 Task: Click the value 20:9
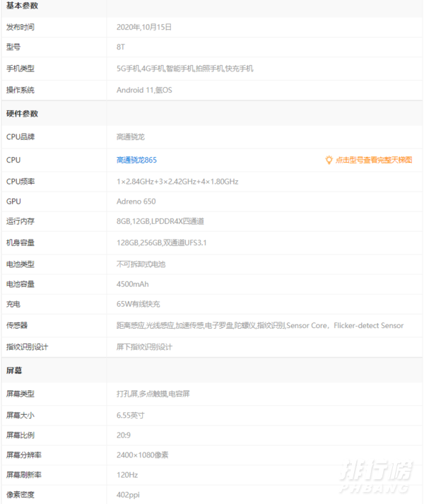click(124, 435)
